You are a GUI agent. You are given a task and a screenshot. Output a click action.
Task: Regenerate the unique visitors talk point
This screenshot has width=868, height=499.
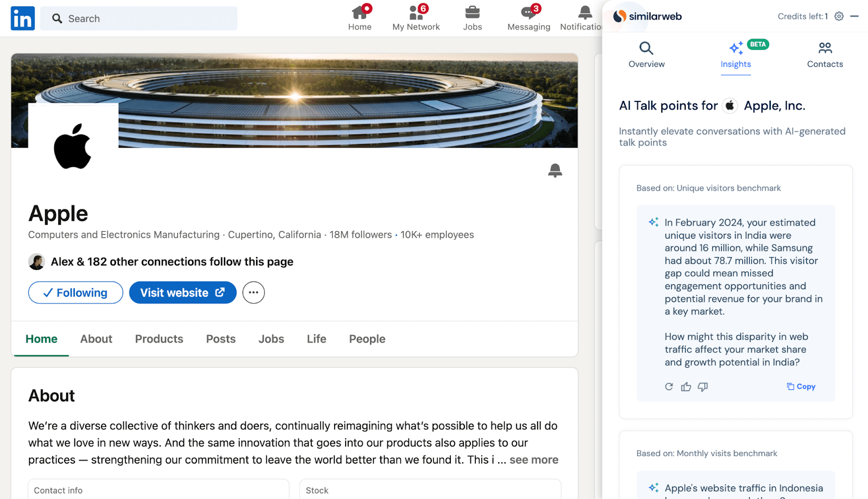pyautogui.click(x=669, y=387)
